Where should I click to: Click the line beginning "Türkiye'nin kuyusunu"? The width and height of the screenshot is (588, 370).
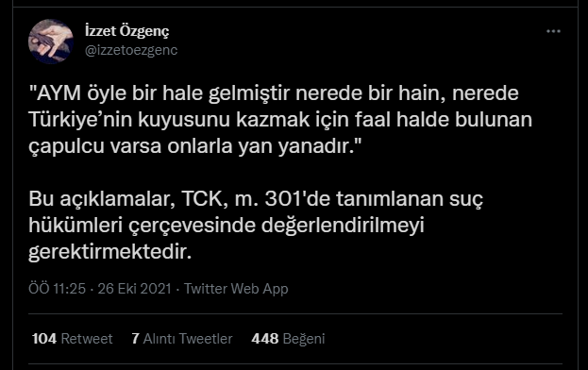click(x=280, y=120)
